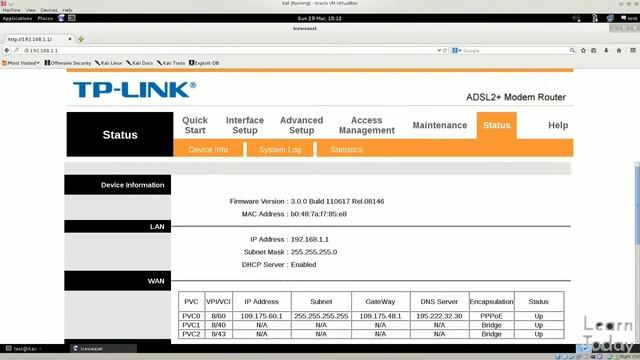The image size is (640, 360).
Task: Open the Access Management tab
Action: pos(367,125)
